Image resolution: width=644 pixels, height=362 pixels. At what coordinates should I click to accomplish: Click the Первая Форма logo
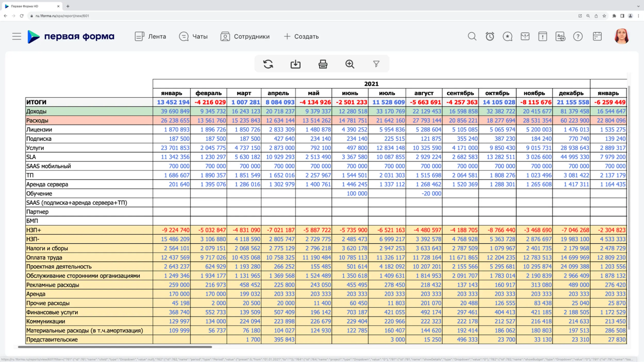[x=71, y=37]
